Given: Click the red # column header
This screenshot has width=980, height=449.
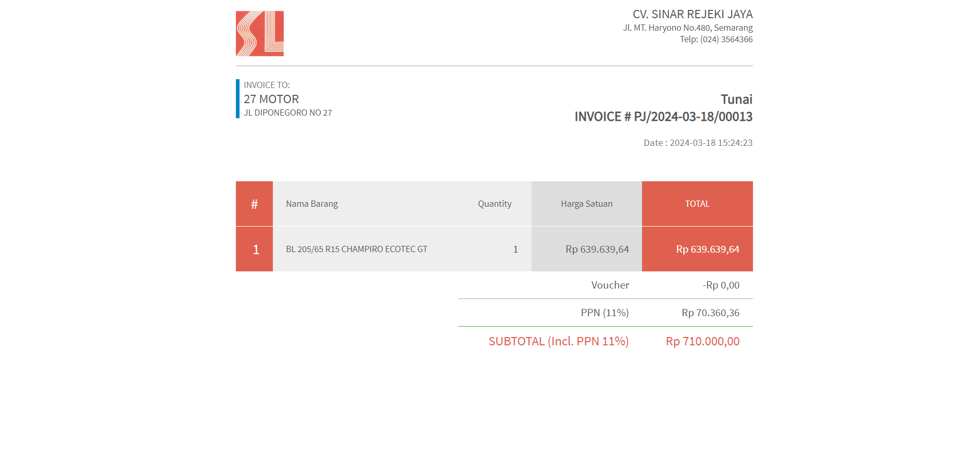Looking at the screenshot, I should pyautogui.click(x=254, y=204).
